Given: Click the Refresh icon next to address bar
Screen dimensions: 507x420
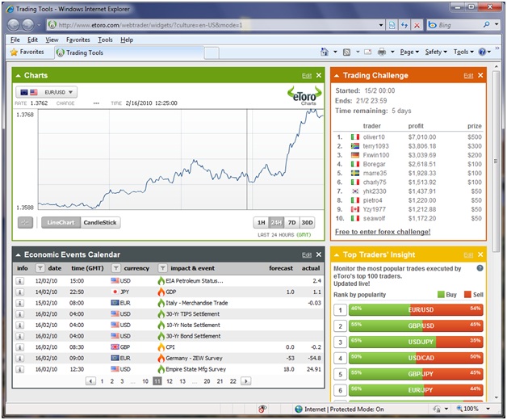Looking at the screenshot, I should pos(404,25).
